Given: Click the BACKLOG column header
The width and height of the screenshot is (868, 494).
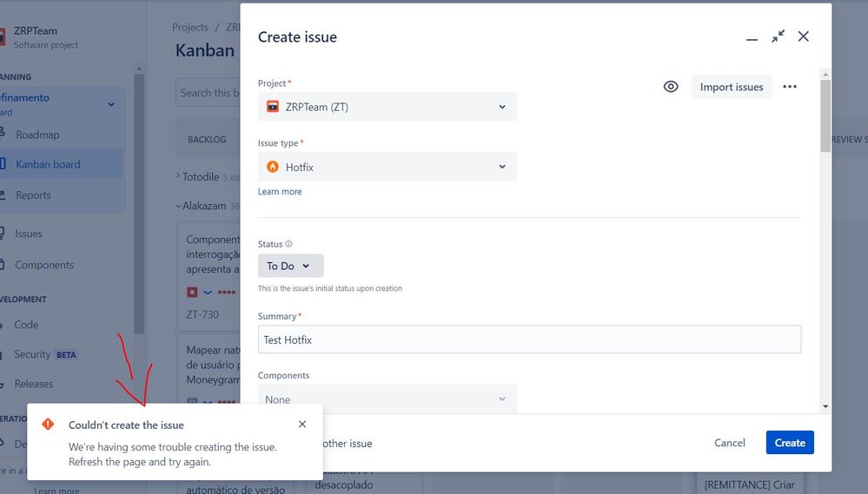Looking at the screenshot, I should pyautogui.click(x=207, y=140).
